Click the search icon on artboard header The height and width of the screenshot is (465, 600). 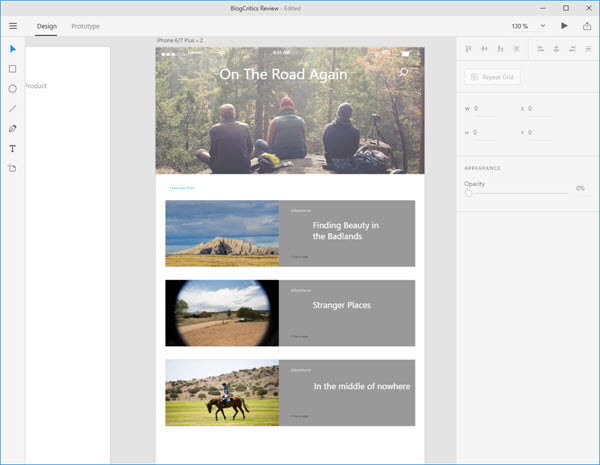[x=403, y=72]
